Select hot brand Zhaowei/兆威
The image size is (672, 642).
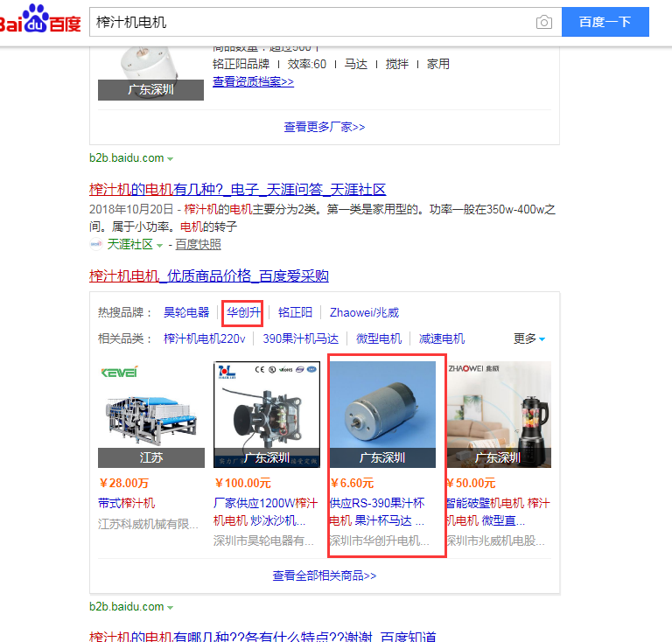[x=364, y=312]
